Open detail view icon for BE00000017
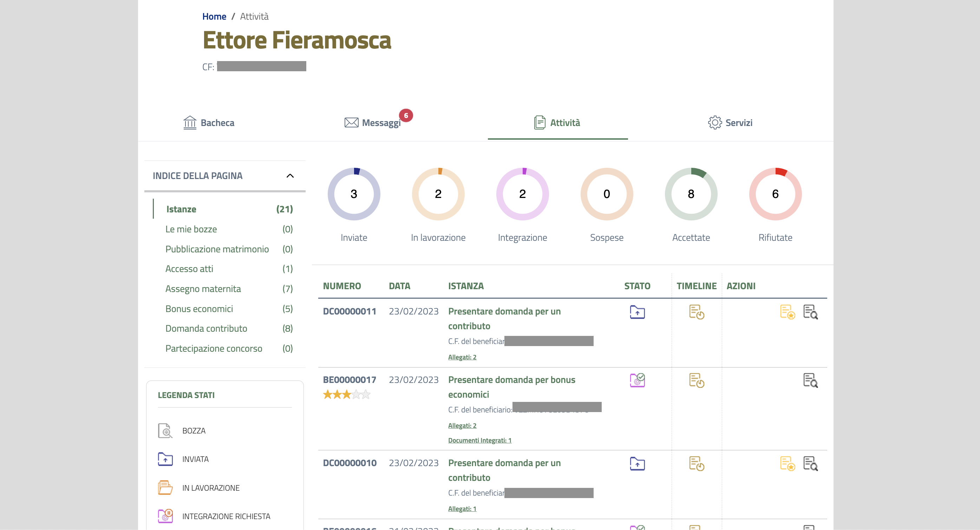 pos(810,380)
